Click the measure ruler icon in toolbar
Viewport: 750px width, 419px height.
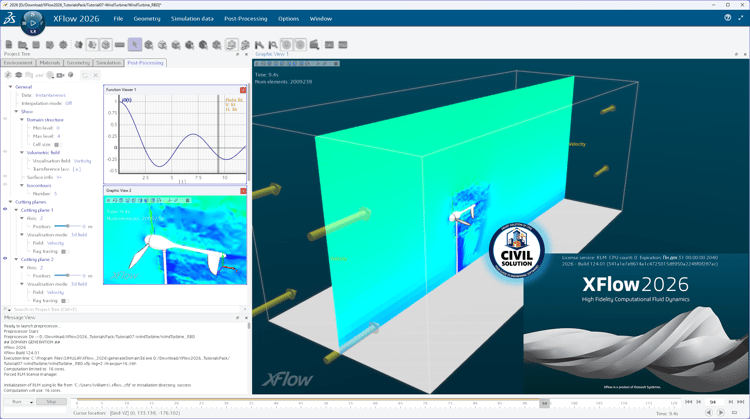pos(120,44)
